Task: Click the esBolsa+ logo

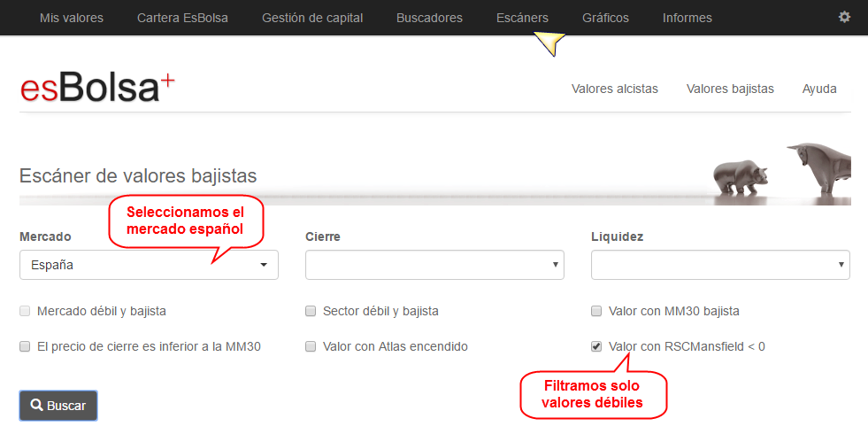Action: pos(97,89)
